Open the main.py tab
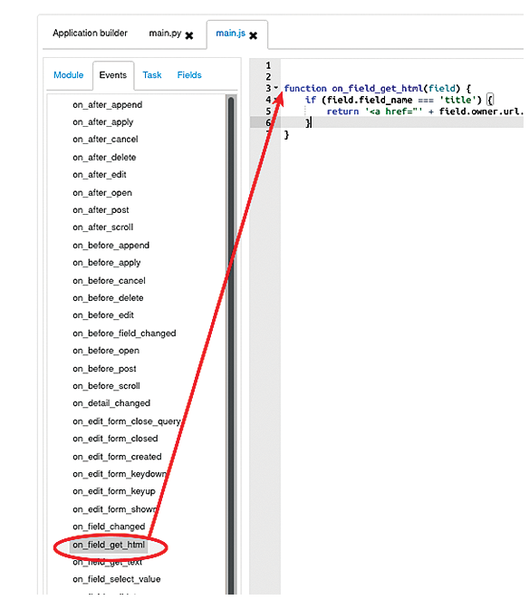The height and width of the screenshot is (600, 529). (x=165, y=33)
